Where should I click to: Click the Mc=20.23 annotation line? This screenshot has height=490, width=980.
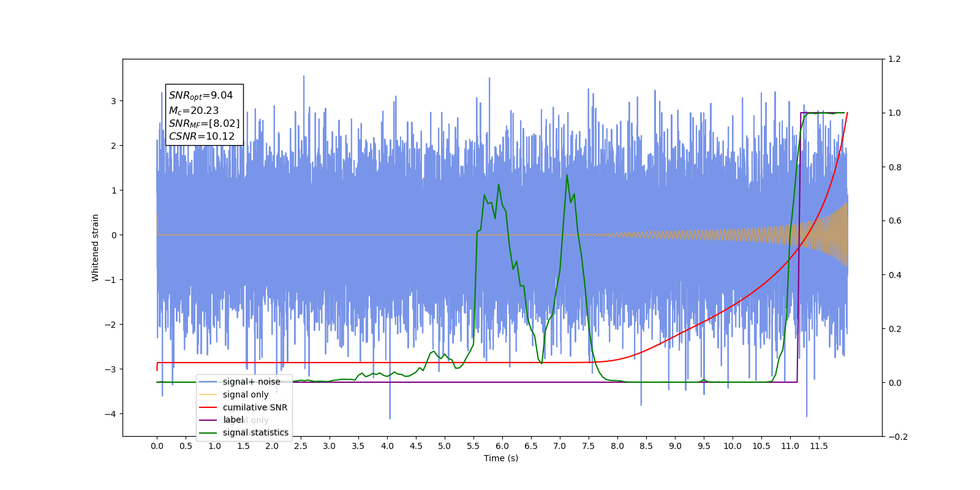(x=194, y=111)
